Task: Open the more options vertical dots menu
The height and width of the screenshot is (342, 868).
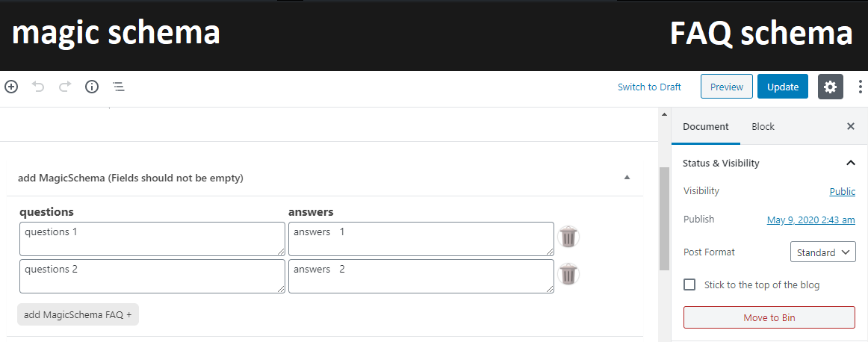Action: point(861,87)
